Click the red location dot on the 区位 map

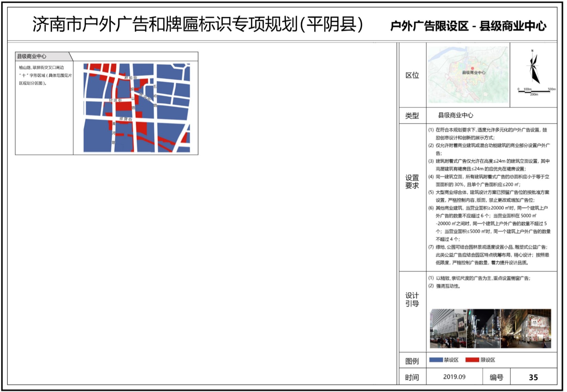(472, 69)
